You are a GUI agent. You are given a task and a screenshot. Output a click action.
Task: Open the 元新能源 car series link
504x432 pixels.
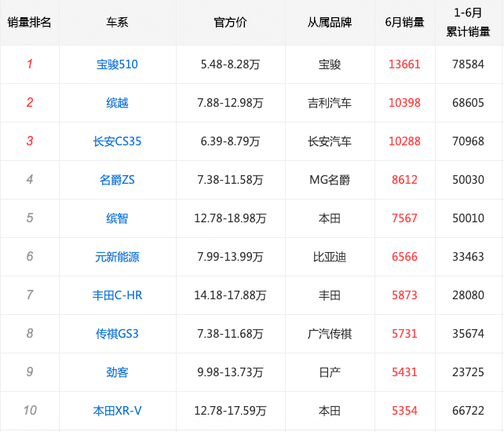tap(117, 257)
